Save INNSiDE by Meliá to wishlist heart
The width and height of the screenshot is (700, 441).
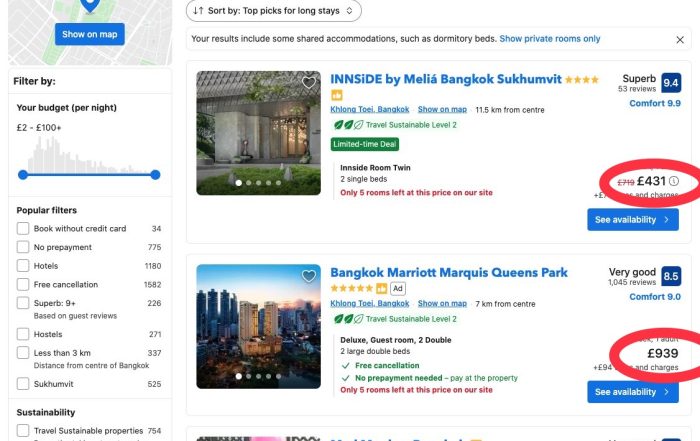pos(308,83)
